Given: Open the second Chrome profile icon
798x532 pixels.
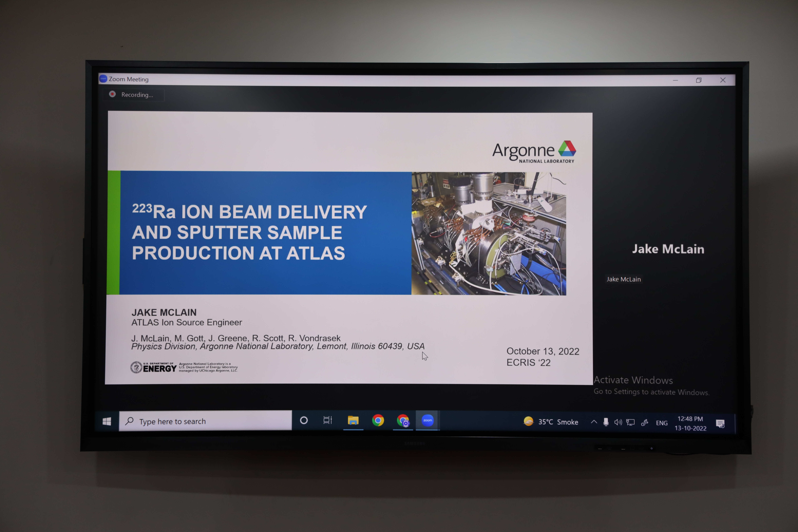Looking at the screenshot, I should tap(403, 421).
